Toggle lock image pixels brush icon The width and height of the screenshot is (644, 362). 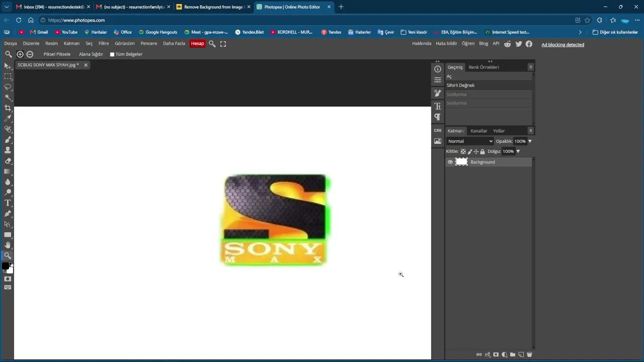[470, 151]
